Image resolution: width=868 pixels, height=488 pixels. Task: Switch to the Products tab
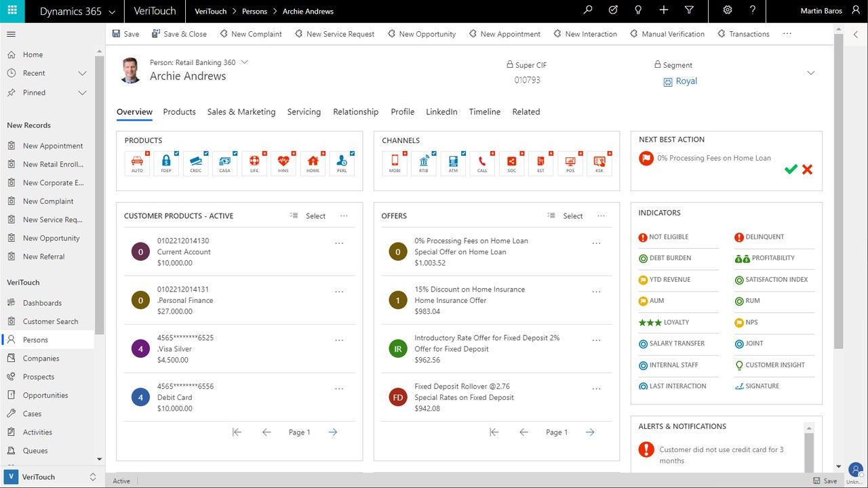(x=180, y=112)
